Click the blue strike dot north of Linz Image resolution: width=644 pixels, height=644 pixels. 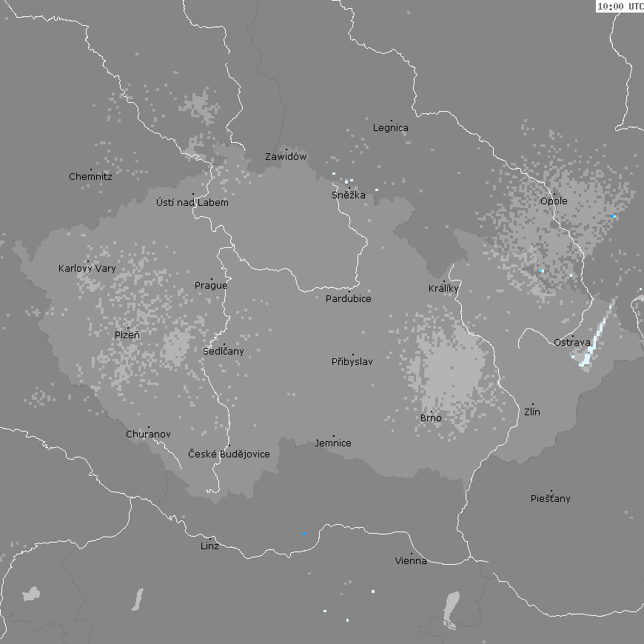coord(303,533)
